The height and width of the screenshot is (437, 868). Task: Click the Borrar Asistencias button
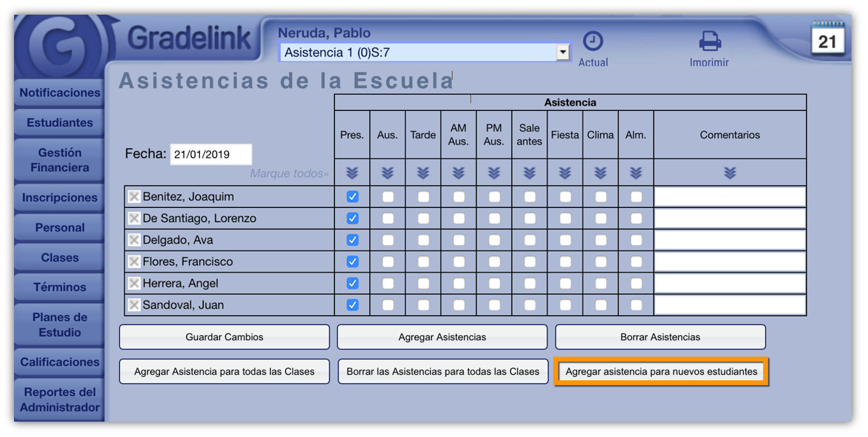click(x=660, y=337)
